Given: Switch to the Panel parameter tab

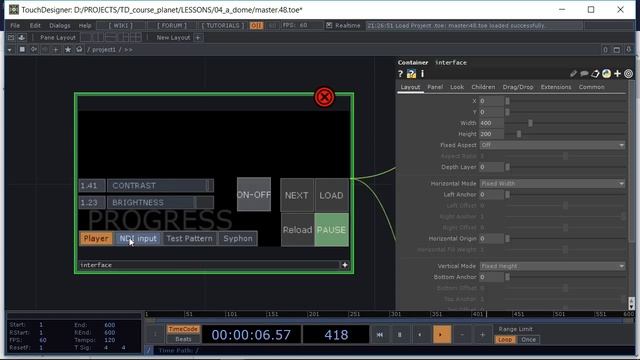Looking at the screenshot, I should tap(435, 87).
